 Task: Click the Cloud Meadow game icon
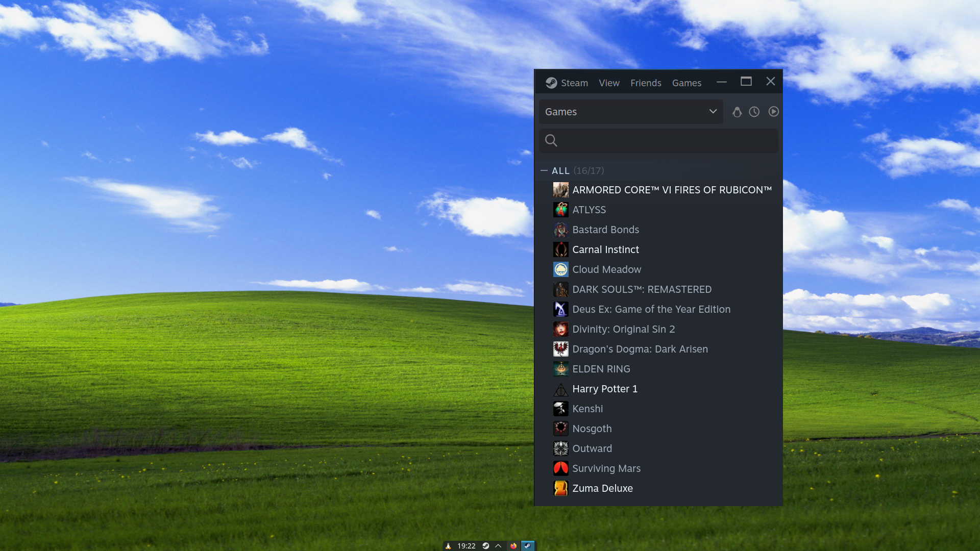(x=560, y=269)
